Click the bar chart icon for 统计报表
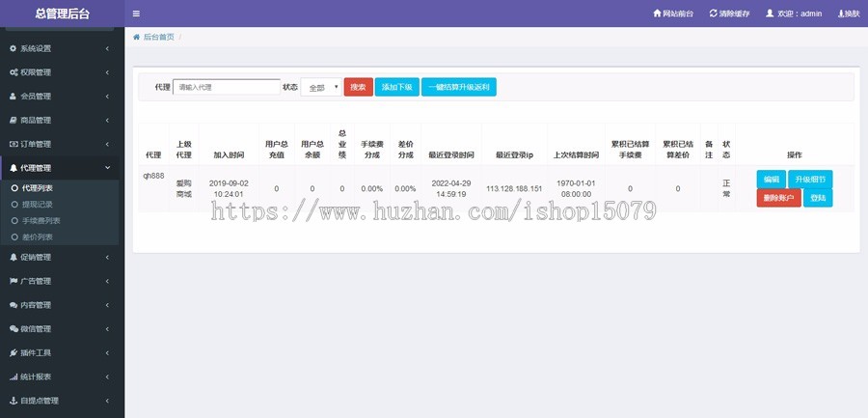Image resolution: width=868 pixels, height=418 pixels. 14,377
